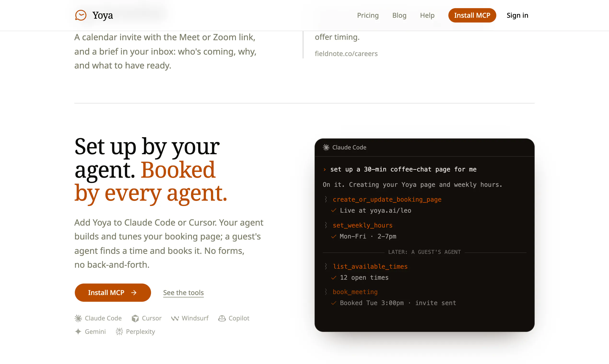Click the Windsurf label

coord(195,318)
